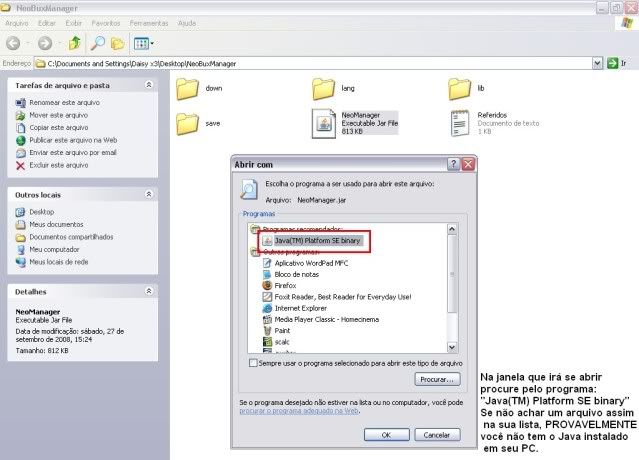Click Excluir este arquivo
Viewport: 639px width, 460px height.
tap(59, 165)
